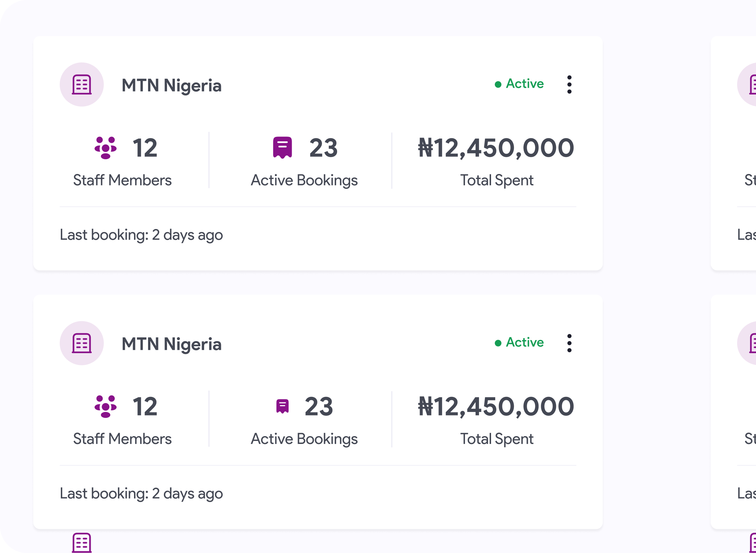756x553 pixels.
Task: Click the building icon on the top MTN Nigeria card
Action: tap(82, 85)
